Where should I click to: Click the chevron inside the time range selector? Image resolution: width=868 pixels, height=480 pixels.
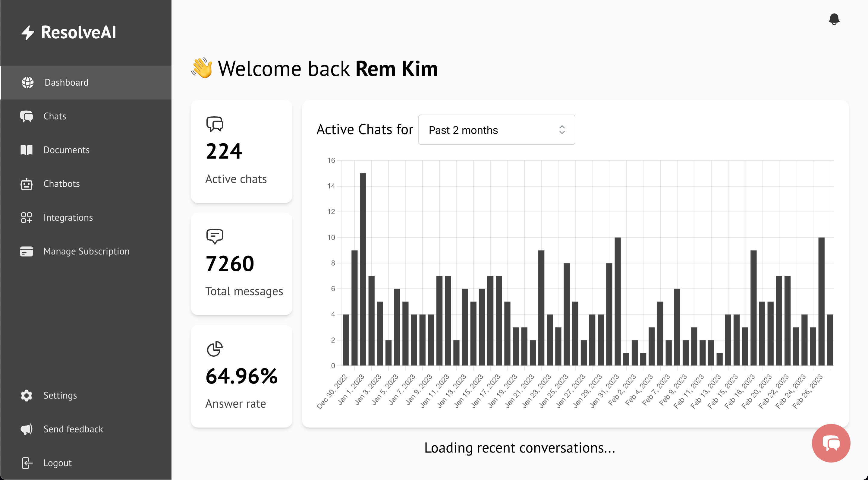point(562,130)
